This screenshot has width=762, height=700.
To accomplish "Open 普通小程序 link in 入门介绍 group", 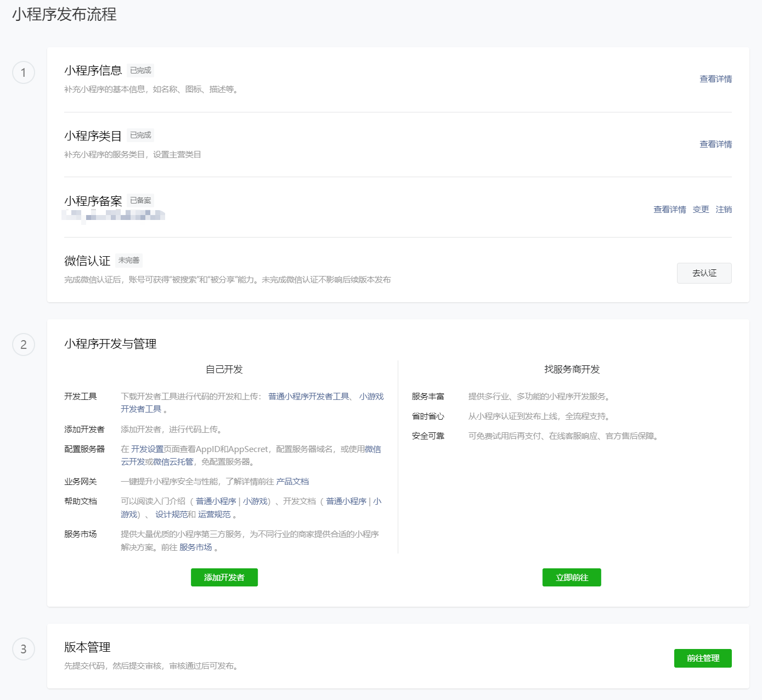I will coord(216,501).
